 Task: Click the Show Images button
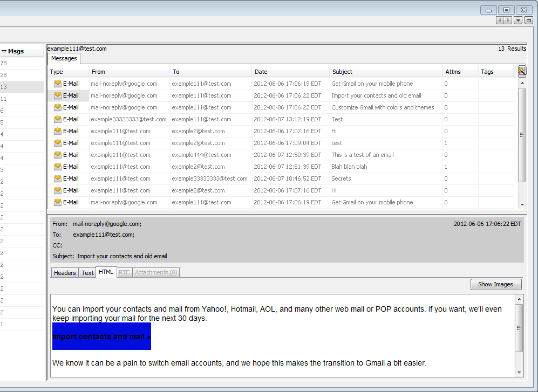click(495, 284)
